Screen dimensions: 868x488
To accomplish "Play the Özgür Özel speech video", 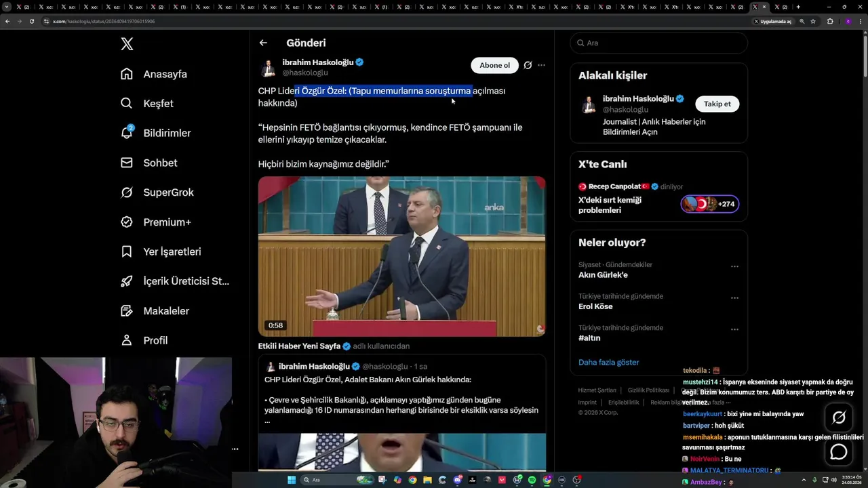I will click(x=401, y=256).
